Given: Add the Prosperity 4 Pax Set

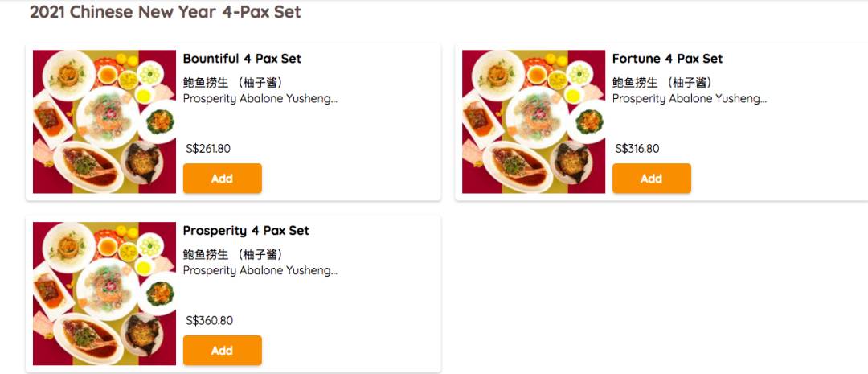Looking at the screenshot, I should pyautogui.click(x=222, y=350).
